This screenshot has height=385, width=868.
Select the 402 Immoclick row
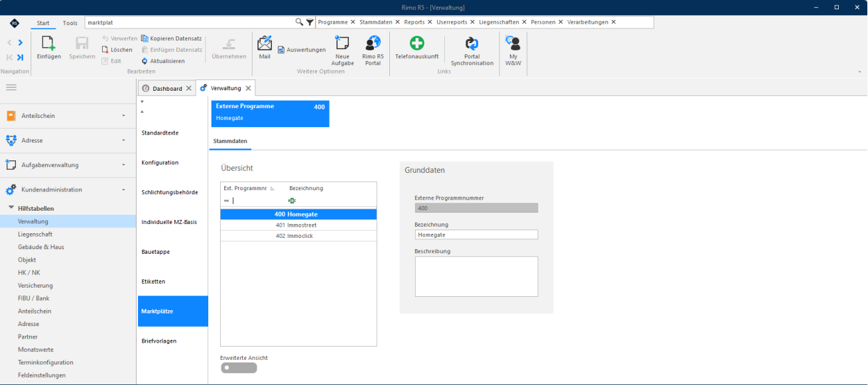[298, 236]
